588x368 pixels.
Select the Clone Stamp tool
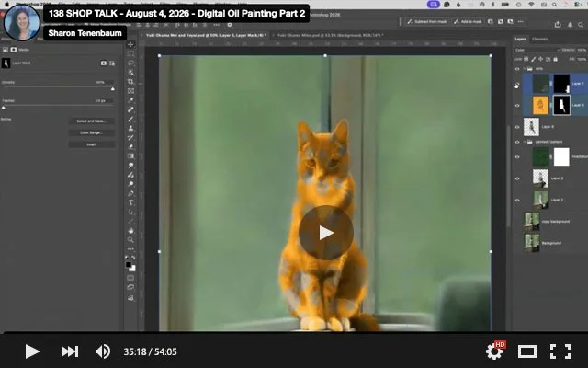[x=130, y=129]
